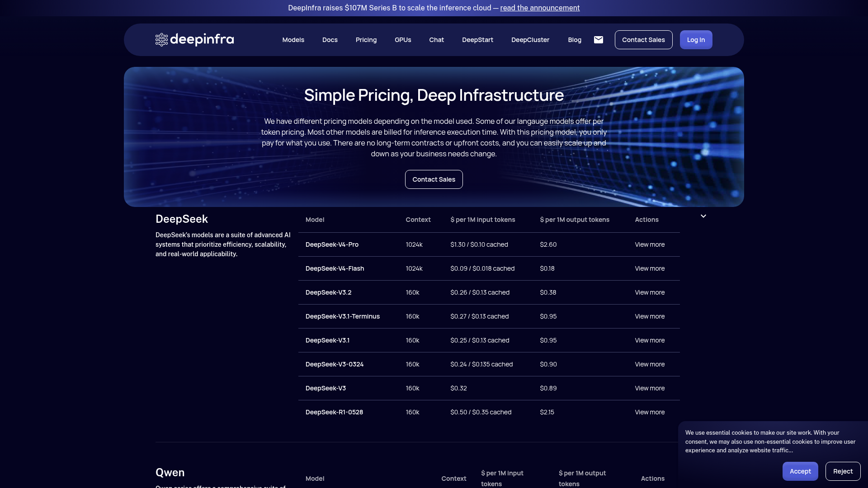Open the DeepStart nav item
The height and width of the screenshot is (488, 868).
click(x=477, y=40)
